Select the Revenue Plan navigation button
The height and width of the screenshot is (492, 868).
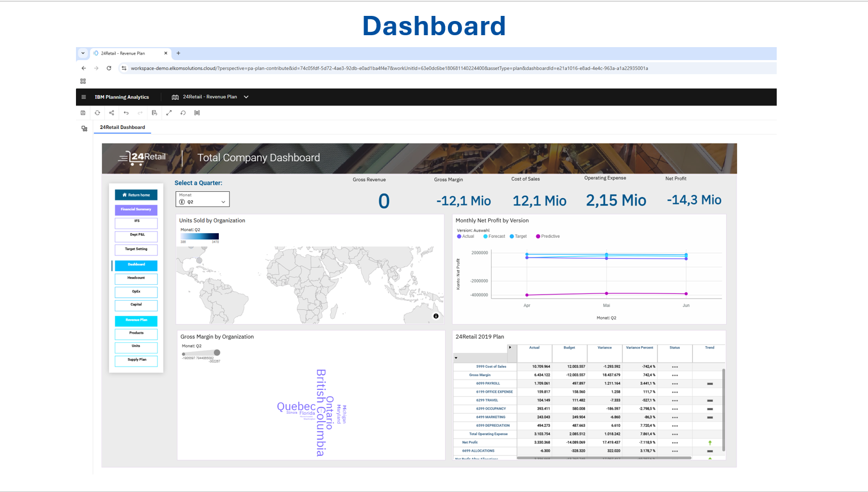pyautogui.click(x=136, y=321)
